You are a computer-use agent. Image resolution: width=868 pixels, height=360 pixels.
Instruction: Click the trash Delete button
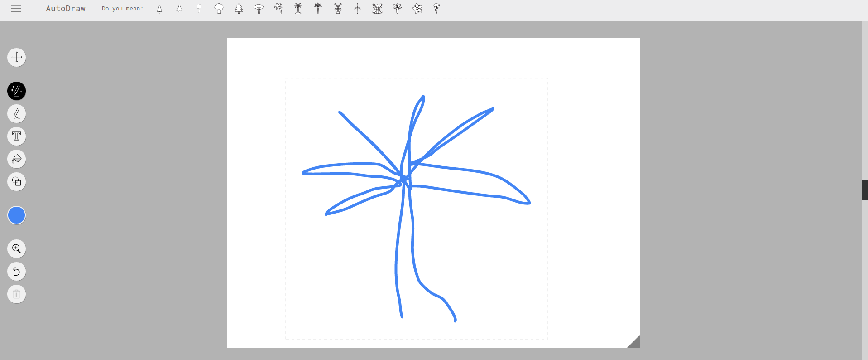[x=17, y=294]
